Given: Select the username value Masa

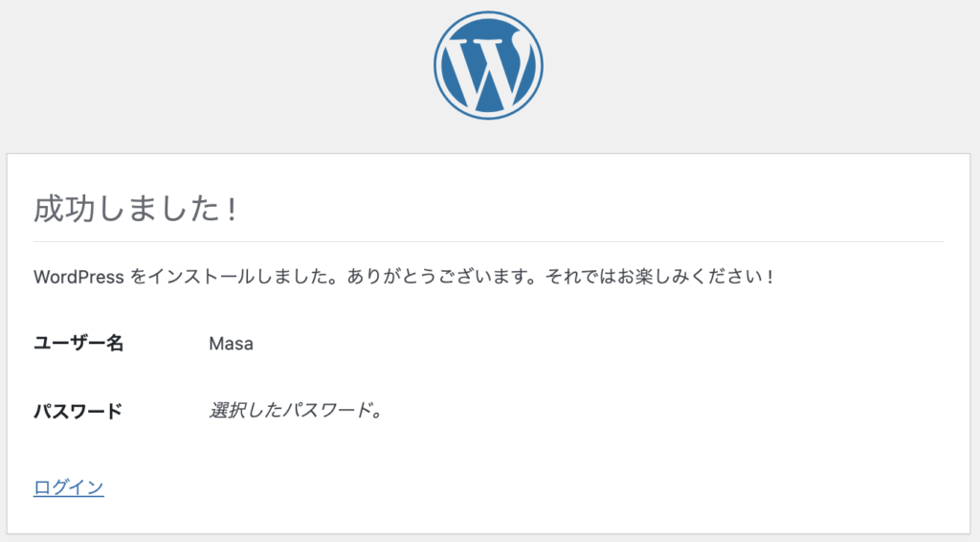Looking at the screenshot, I should click(x=231, y=343).
